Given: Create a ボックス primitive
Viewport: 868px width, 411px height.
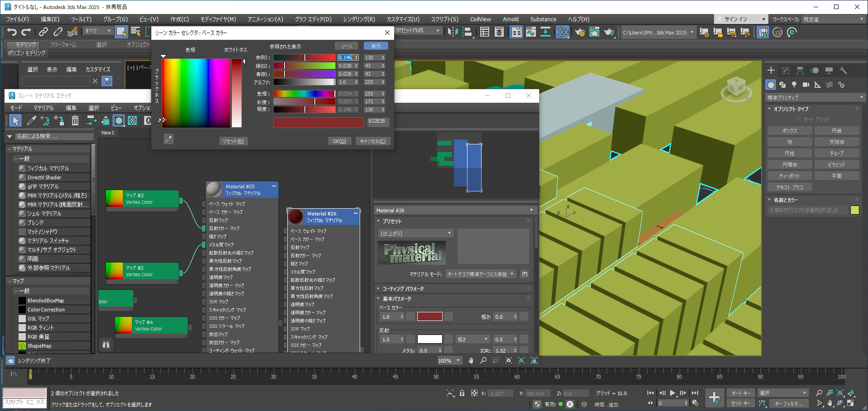Looking at the screenshot, I should click(x=790, y=131).
